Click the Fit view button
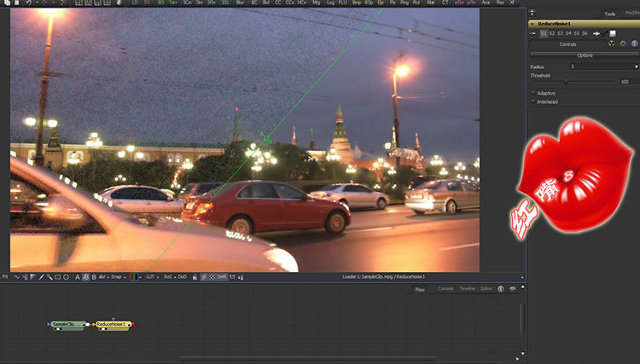This screenshot has height=364, width=640. pyautogui.click(x=5, y=277)
